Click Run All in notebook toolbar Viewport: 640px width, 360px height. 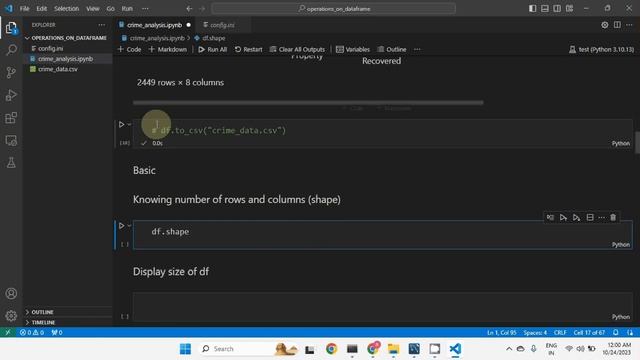(212, 49)
